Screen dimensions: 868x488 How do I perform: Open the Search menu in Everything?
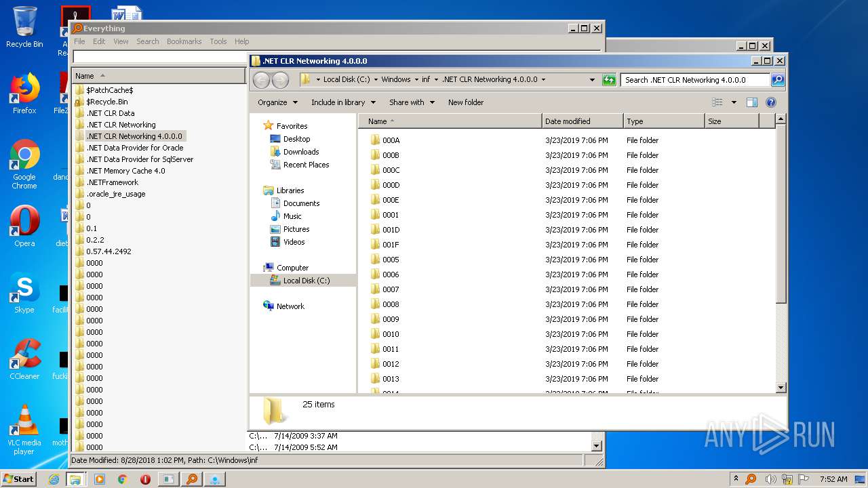tap(148, 41)
